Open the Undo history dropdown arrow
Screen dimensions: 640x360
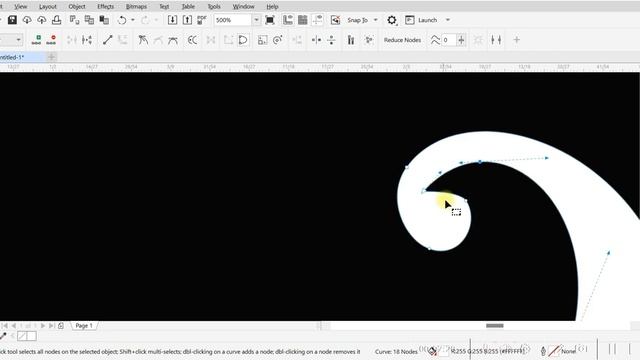pyautogui.click(x=133, y=20)
